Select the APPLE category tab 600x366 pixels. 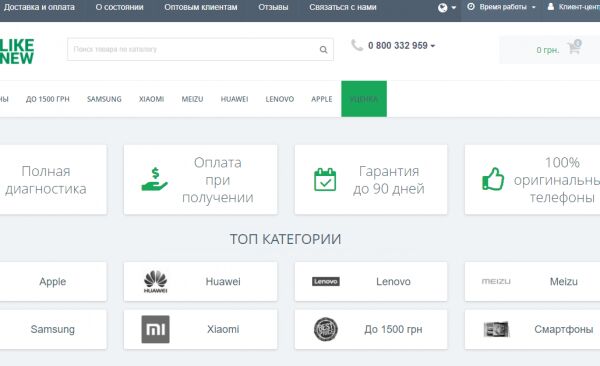pos(321,99)
